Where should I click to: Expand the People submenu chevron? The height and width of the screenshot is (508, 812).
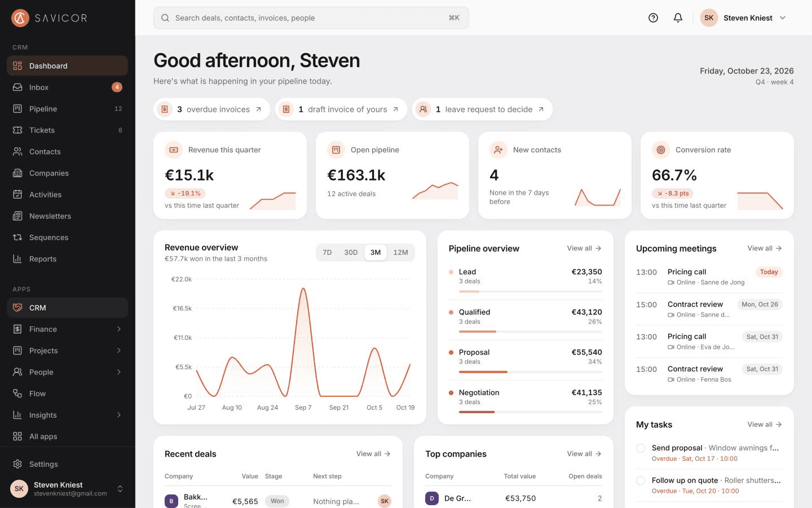119,372
